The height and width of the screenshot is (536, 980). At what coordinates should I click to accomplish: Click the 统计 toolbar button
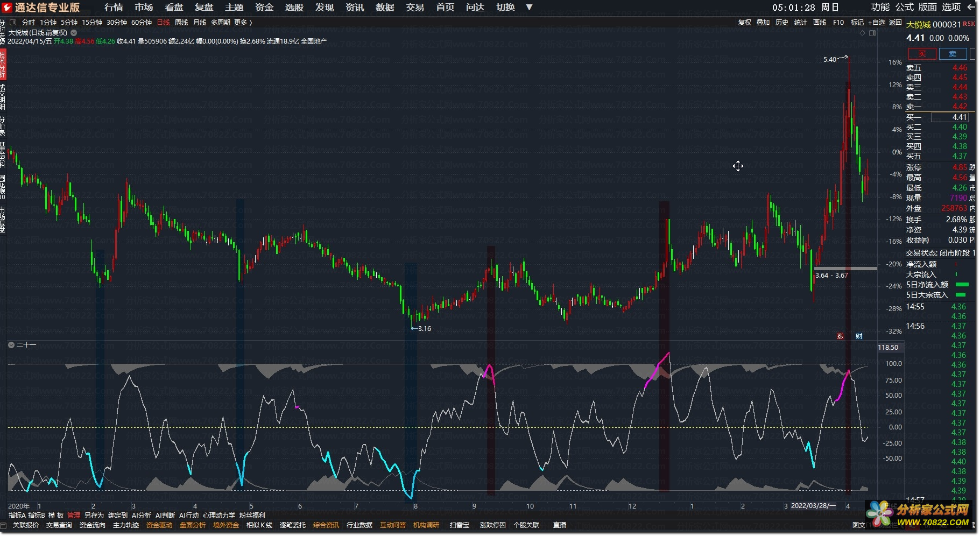[801, 23]
